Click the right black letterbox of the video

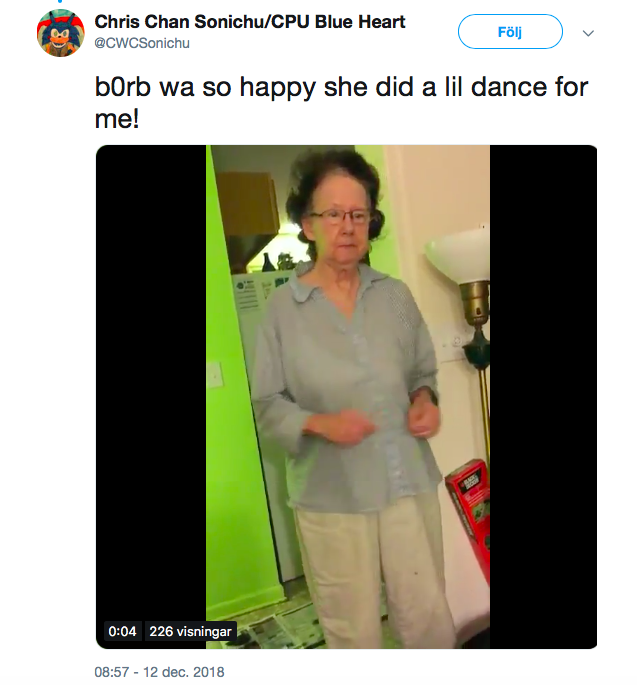(543, 397)
